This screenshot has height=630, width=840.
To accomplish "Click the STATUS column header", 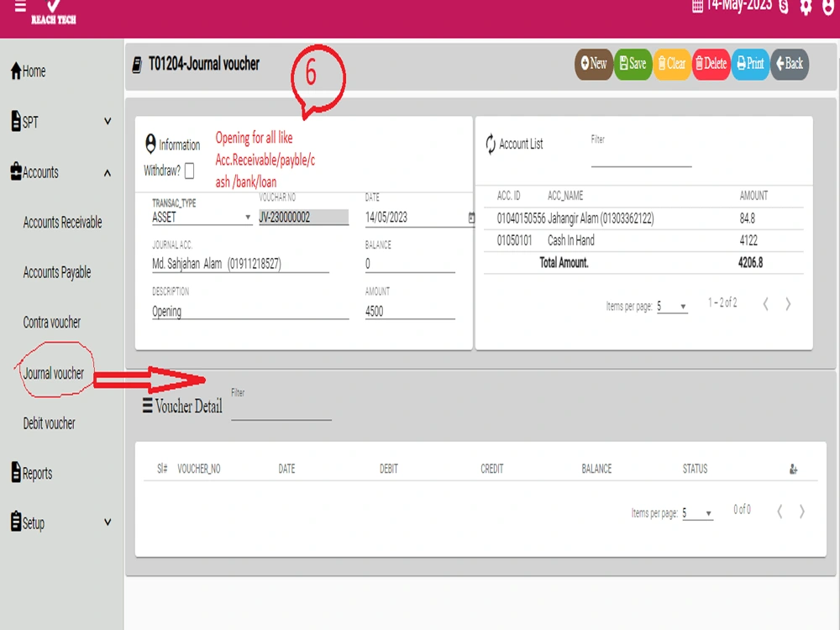I will coord(695,469).
